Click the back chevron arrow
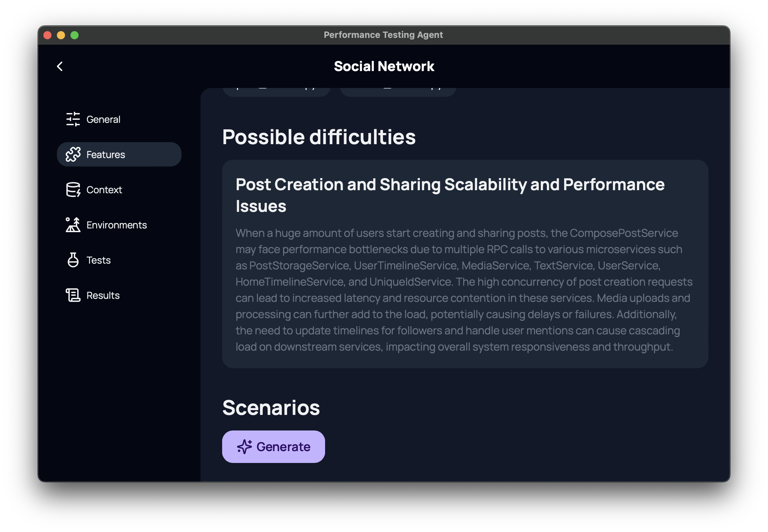The width and height of the screenshot is (768, 532). point(60,66)
